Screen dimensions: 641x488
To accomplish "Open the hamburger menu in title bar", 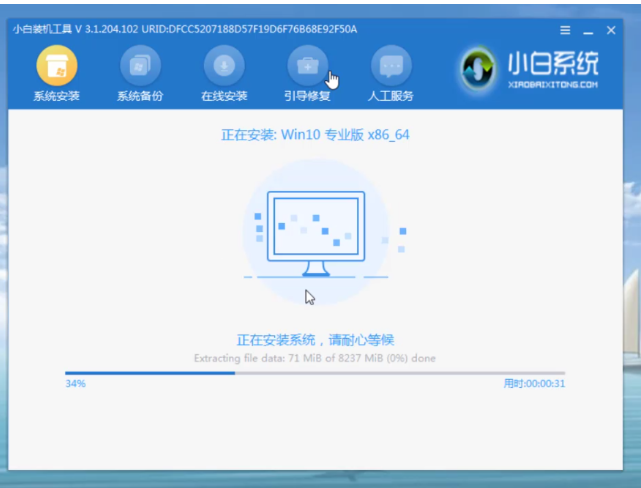I will point(565,30).
